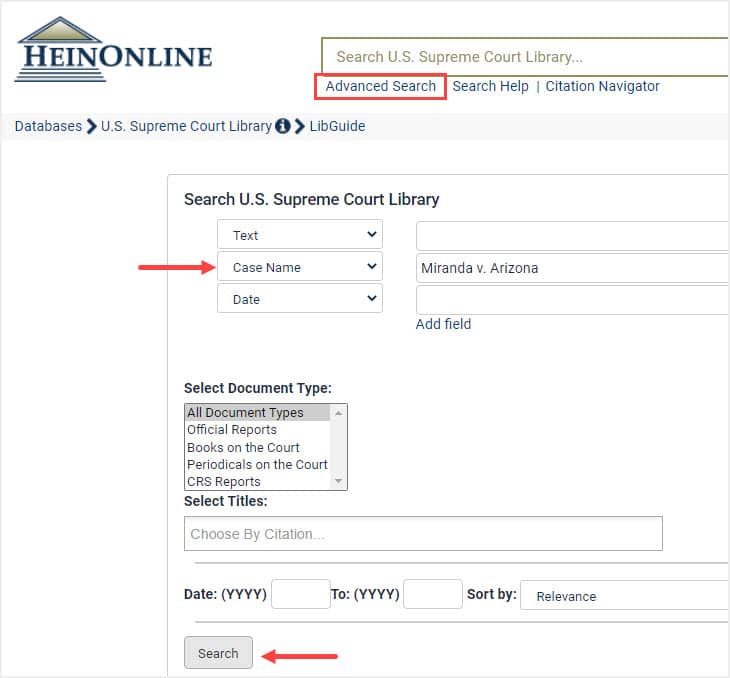This screenshot has height=678, width=730.
Task: Open the Citation Navigator link
Action: coord(602,86)
